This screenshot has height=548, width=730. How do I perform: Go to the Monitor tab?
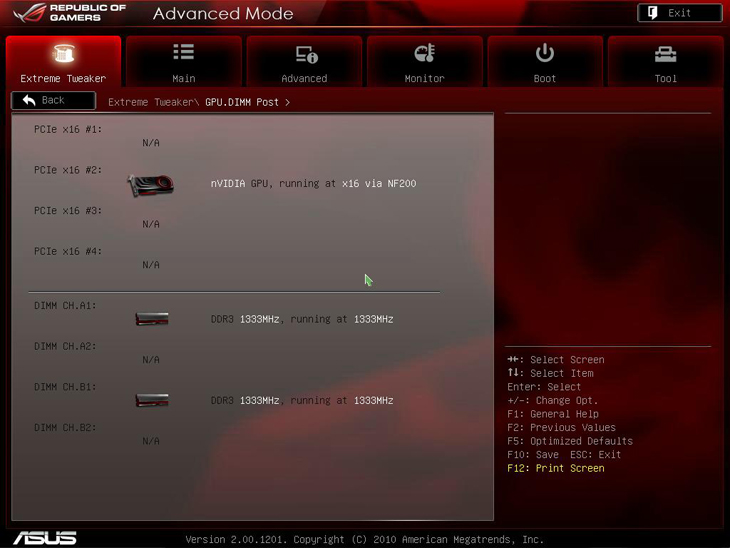[424, 62]
